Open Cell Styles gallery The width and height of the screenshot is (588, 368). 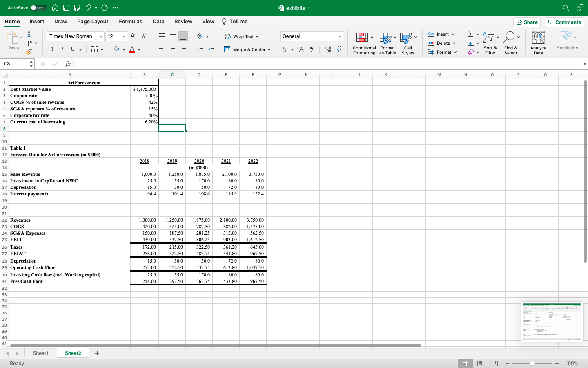[408, 43]
